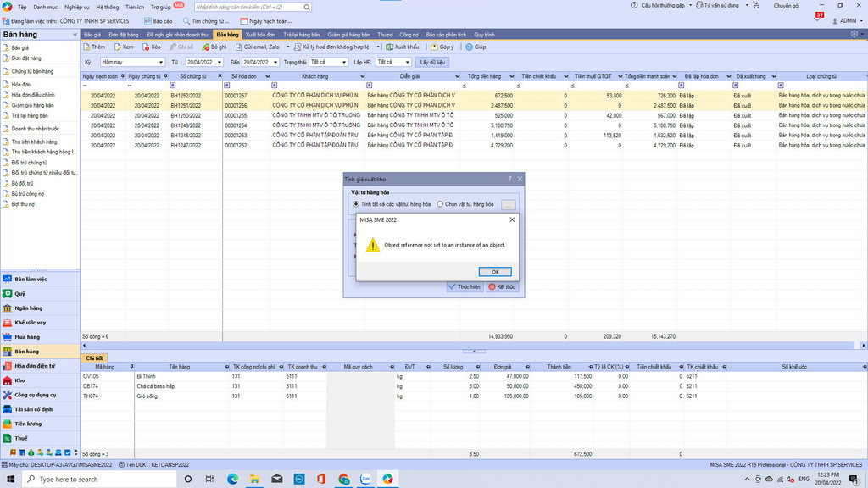Open the Mua hàng module
The height and width of the screenshot is (488, 868).
(x=40, y=337)
